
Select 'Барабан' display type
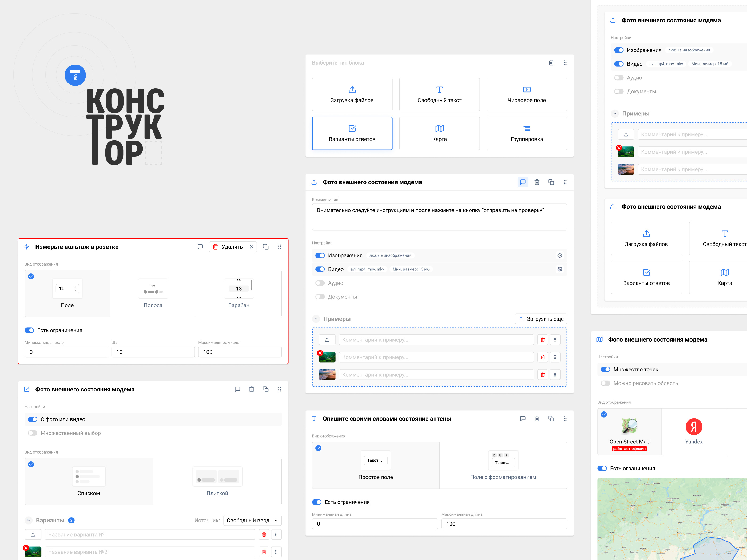click(x=239, y=293)
